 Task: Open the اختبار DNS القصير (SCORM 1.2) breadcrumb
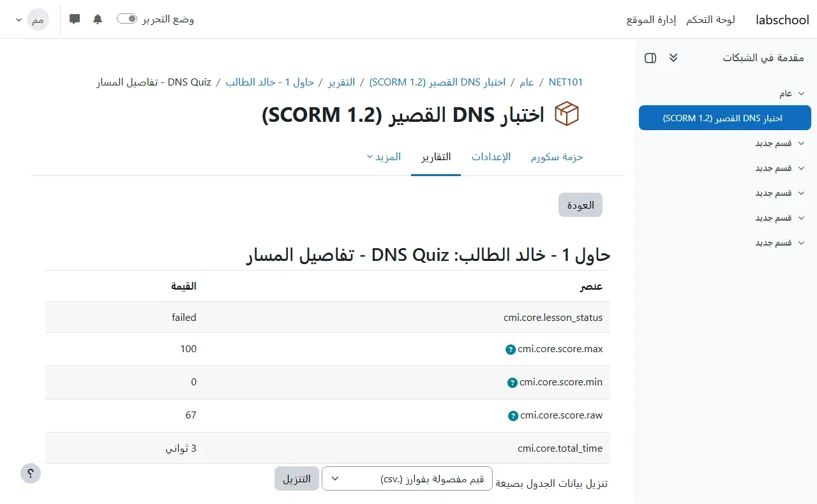tap(437, 82)
